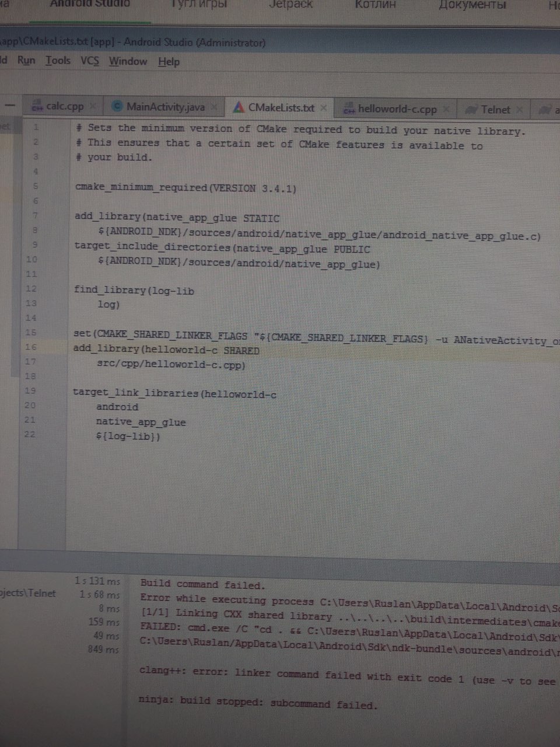
Task: Close the Telnet editor tab
Action: pyautogui.click(x=520, y=110)
